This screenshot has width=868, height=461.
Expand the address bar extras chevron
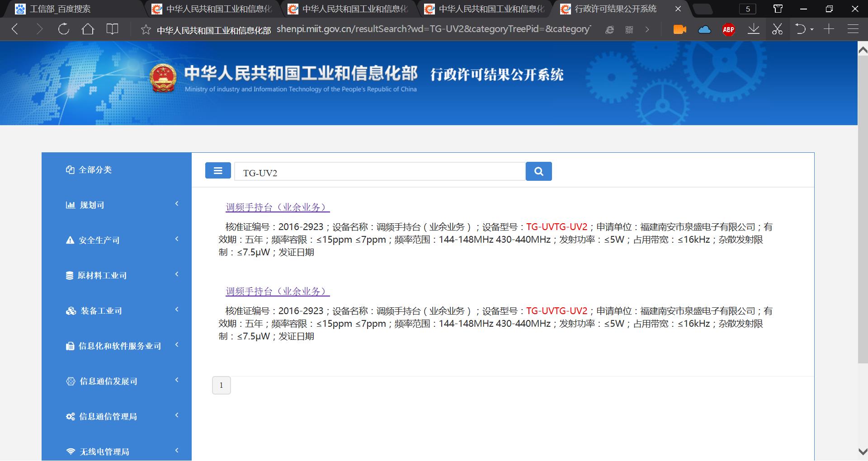click(x=647, y=30)
